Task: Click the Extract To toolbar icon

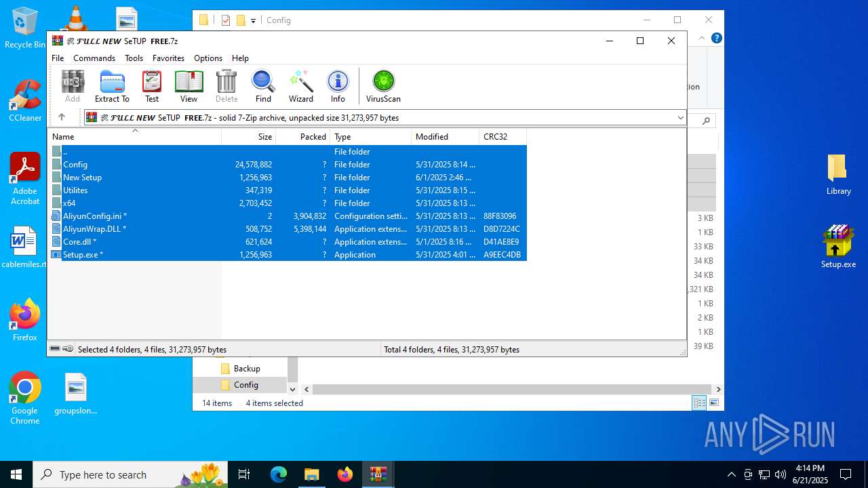Action: coord(112,86)
